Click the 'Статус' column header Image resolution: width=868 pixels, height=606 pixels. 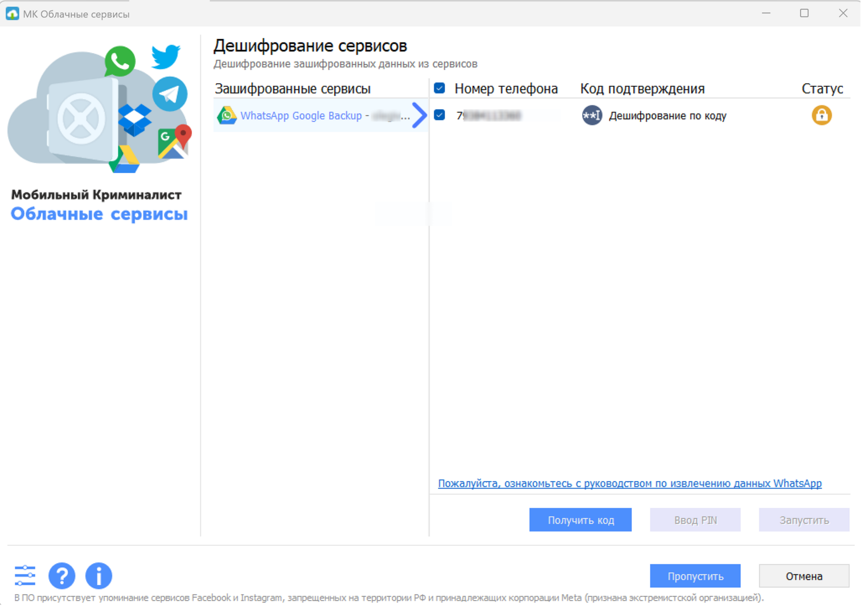coord(822,89)
